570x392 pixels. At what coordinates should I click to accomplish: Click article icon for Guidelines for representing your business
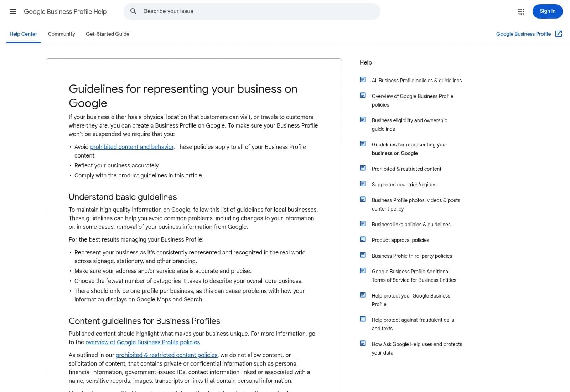coord(363,144)
